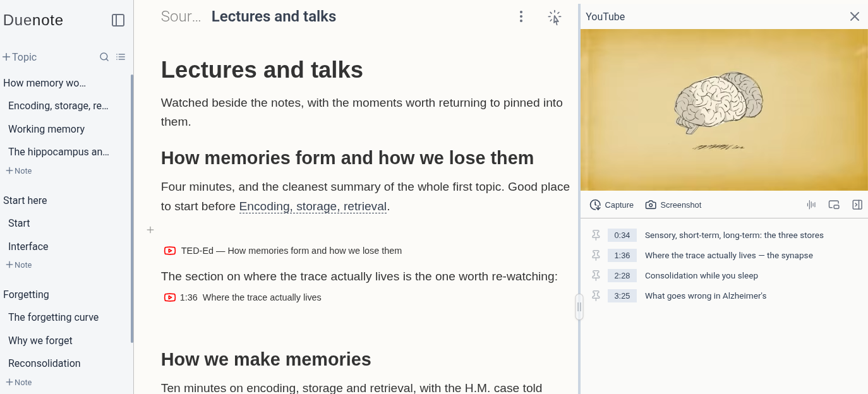The image size is (868, 394).
Task: Jump to 1:36 timestamp in the note
Action: pos(188,297)
